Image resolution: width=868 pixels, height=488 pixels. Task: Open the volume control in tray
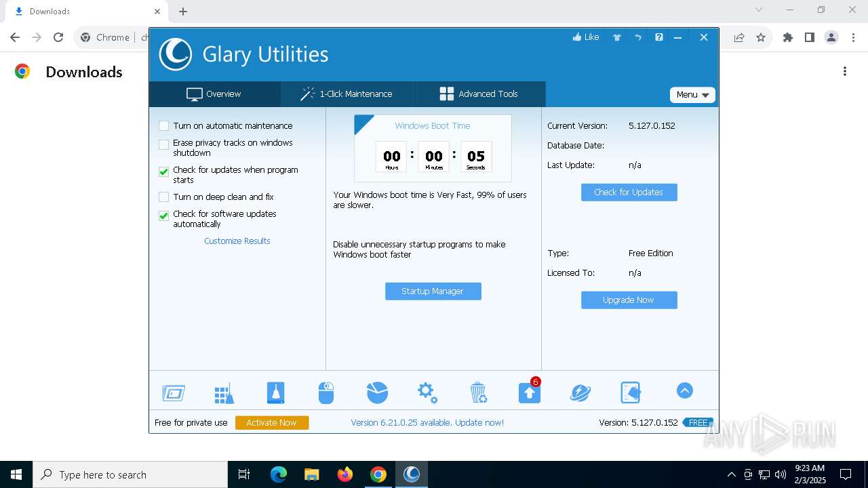click(781, 474)
